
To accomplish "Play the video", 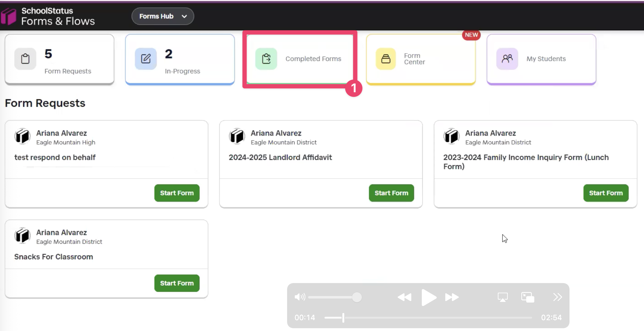I will tap(429, 298).
